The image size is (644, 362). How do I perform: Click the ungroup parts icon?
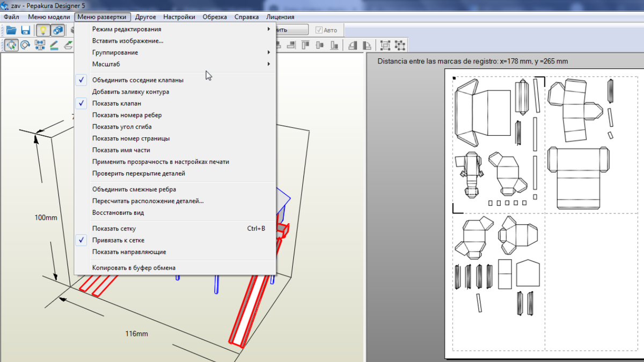coord(400,45)
